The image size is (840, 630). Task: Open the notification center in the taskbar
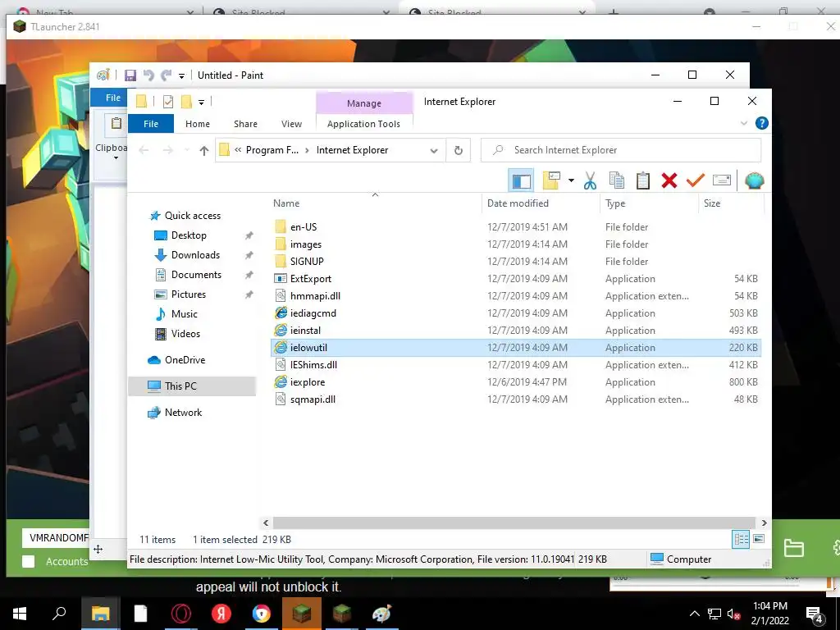click(815, 614)
